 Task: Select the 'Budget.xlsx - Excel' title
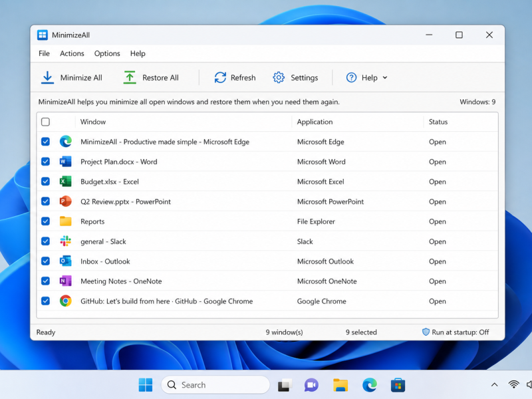pos(110,182)
